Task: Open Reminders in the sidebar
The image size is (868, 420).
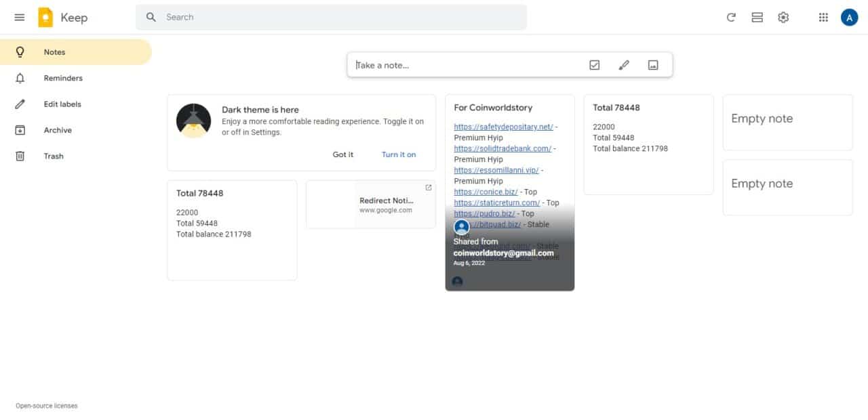Action: [x=76, y=78]
